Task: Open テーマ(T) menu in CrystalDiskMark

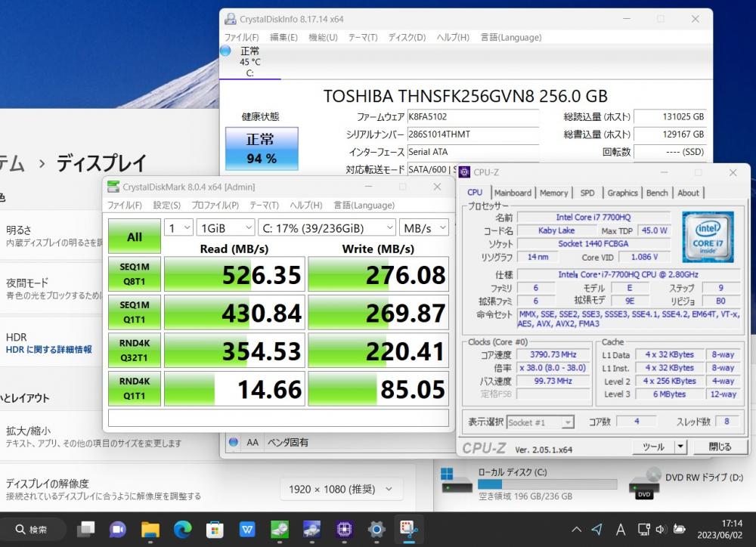Action: point(264,206)
